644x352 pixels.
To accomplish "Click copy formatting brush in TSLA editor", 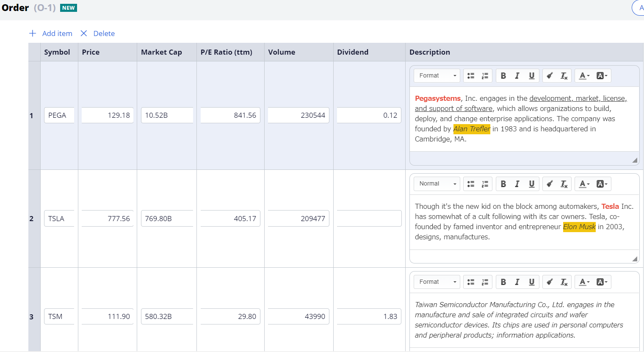I will coord(550,184).
